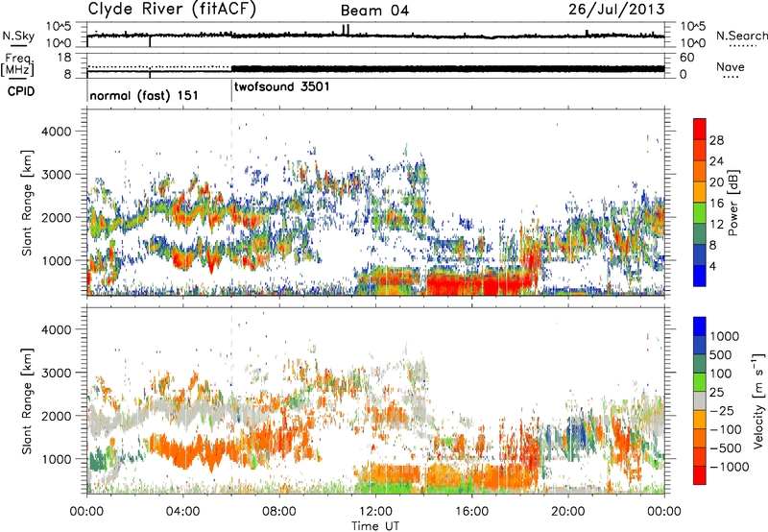Click the '18' tick on the frequency axis
The width and height of the screenshot is (768, 532).
64,58
